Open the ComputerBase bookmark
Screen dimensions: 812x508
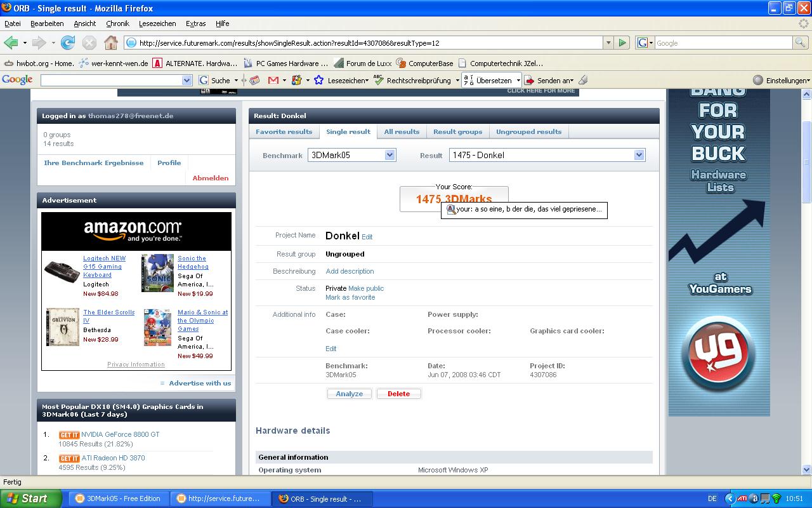(x=424, y=63)
